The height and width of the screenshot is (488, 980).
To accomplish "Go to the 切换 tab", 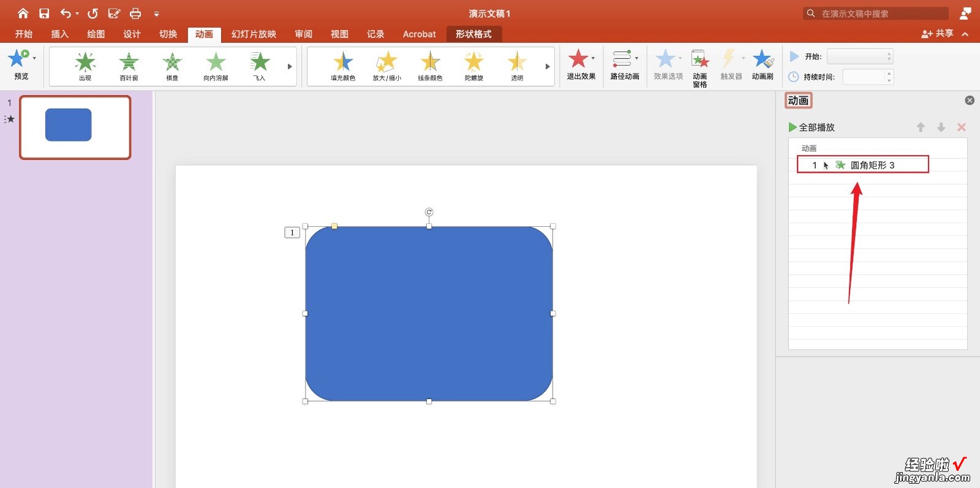I will point(168,34).
